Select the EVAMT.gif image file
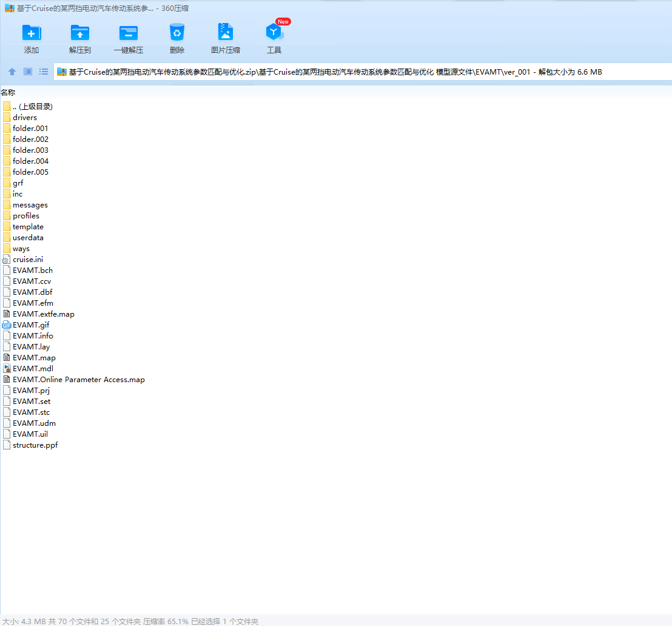672x626 pixels. 26,325
